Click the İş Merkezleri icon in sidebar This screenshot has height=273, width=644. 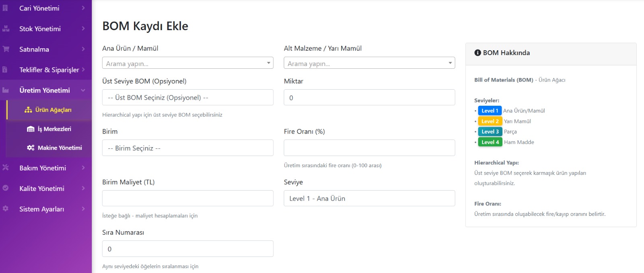pos(31,129)
